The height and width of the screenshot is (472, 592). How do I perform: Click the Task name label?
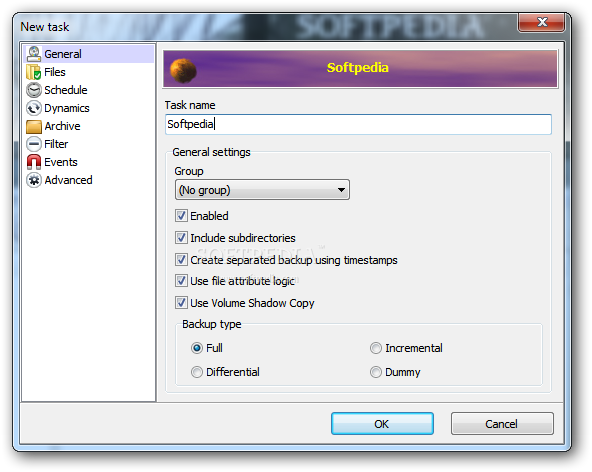tap(190, 105)
